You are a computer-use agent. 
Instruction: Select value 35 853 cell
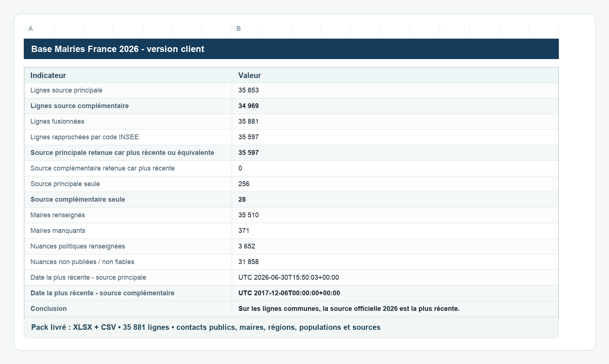395,91
